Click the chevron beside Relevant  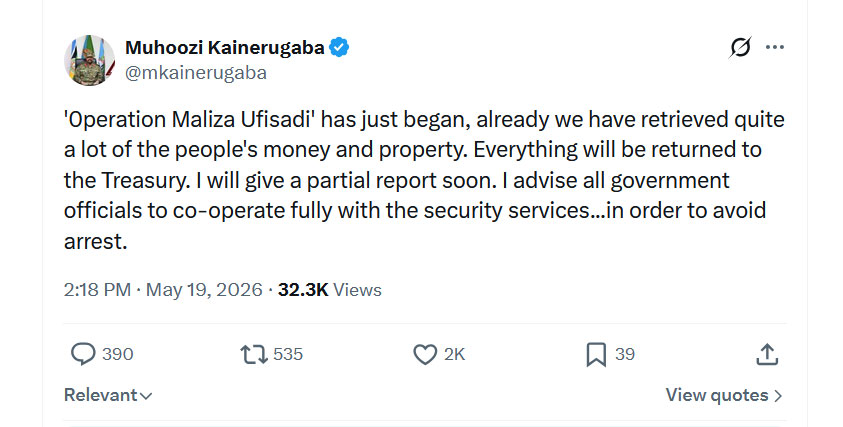(x=146, y=396)
